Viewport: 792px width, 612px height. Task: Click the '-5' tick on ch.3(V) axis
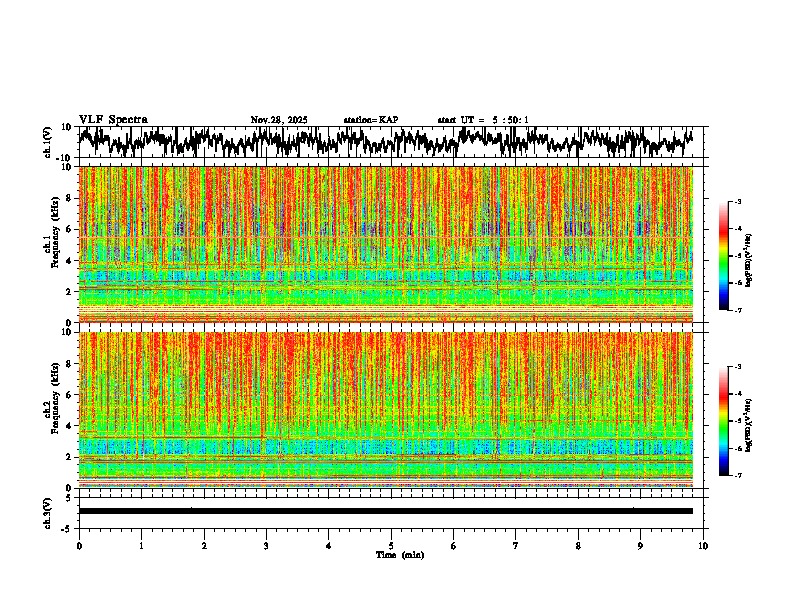(x=68, y=529)
